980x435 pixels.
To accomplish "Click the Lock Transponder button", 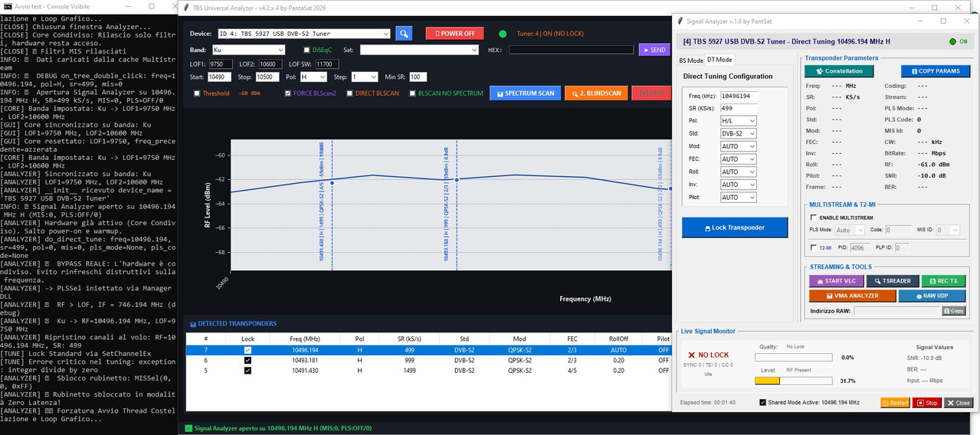I will [x=734, y=227].
